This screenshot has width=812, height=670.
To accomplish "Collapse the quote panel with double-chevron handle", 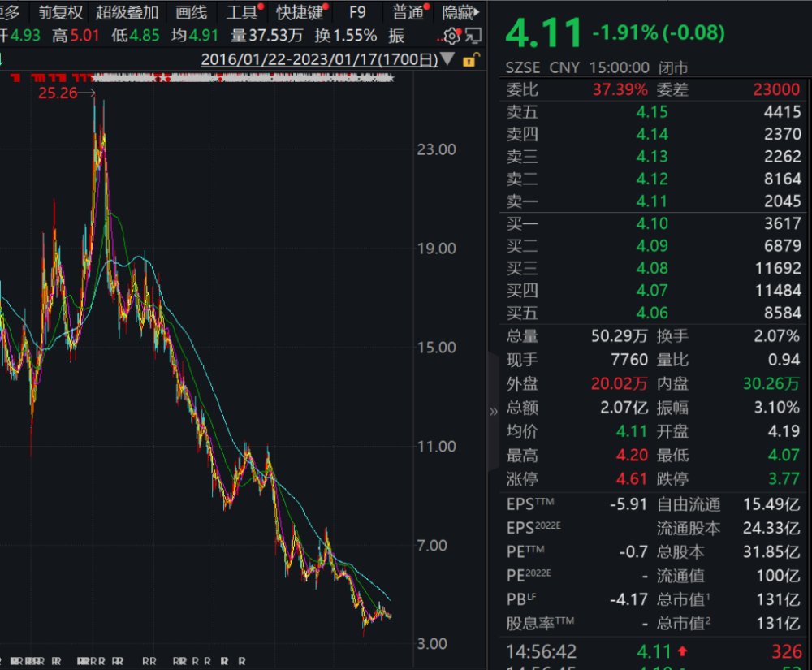I will point(493,412).
